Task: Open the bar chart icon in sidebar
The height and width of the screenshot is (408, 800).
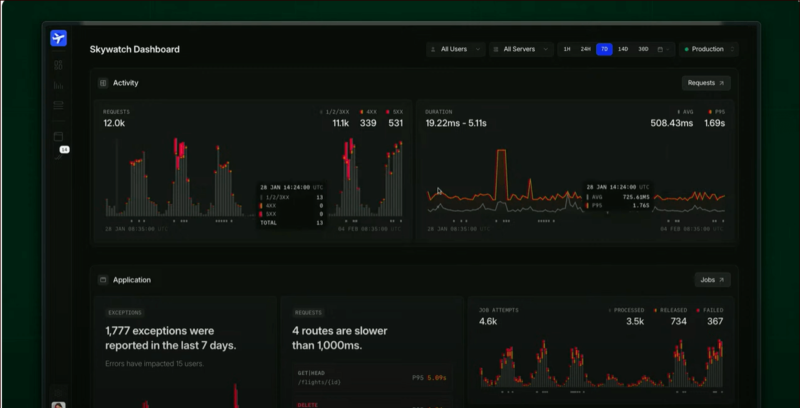Action: pyautogui.click(x=58, y=85)
